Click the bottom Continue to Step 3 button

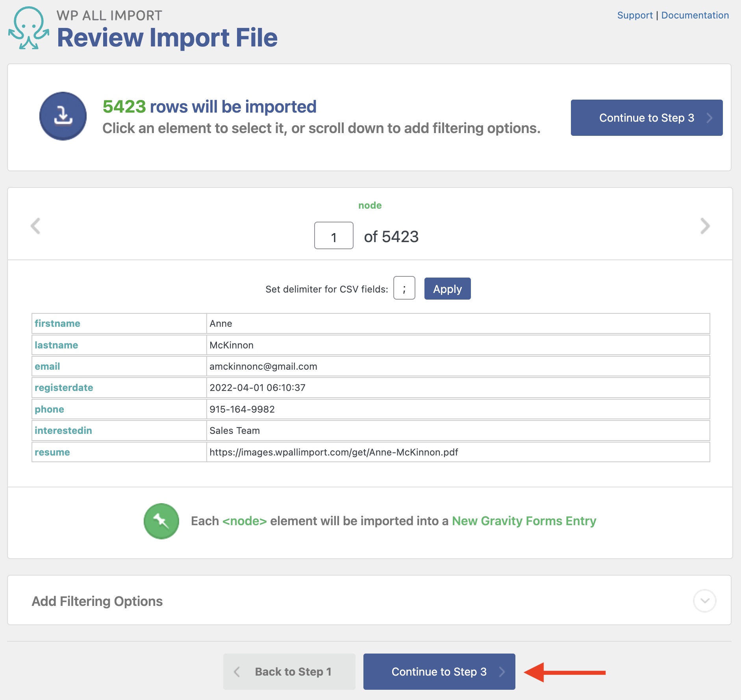[x=439, y=671]
